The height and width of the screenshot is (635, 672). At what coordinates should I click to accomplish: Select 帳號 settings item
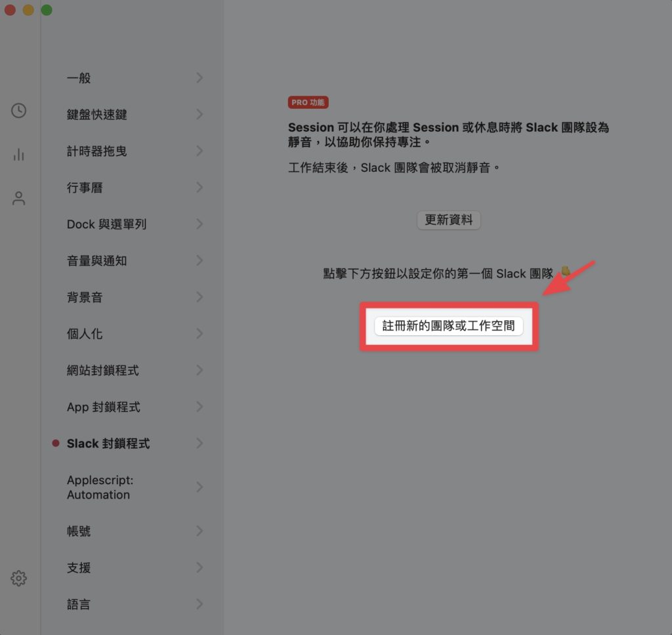(x=135, y=531)
